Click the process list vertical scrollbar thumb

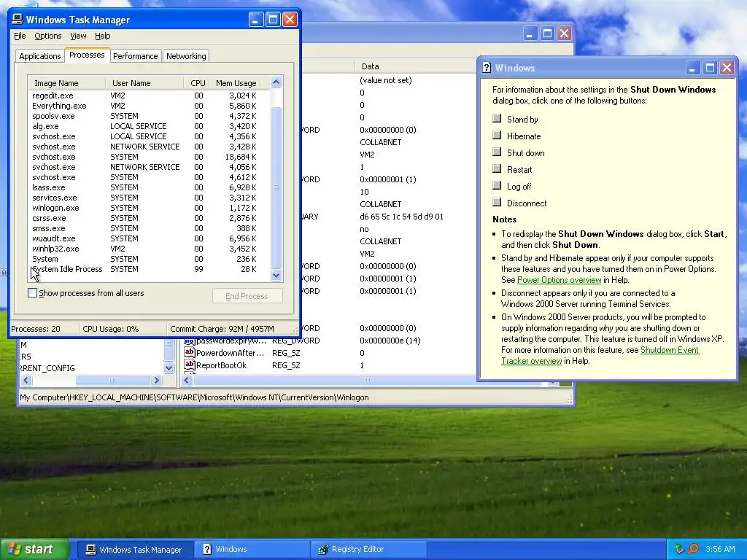(276, 187)
